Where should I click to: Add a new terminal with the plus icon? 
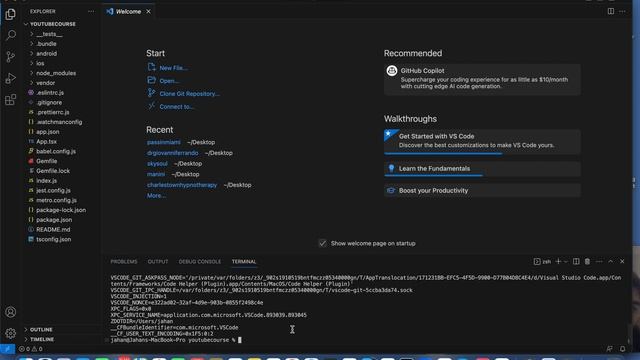pos(558,261)
